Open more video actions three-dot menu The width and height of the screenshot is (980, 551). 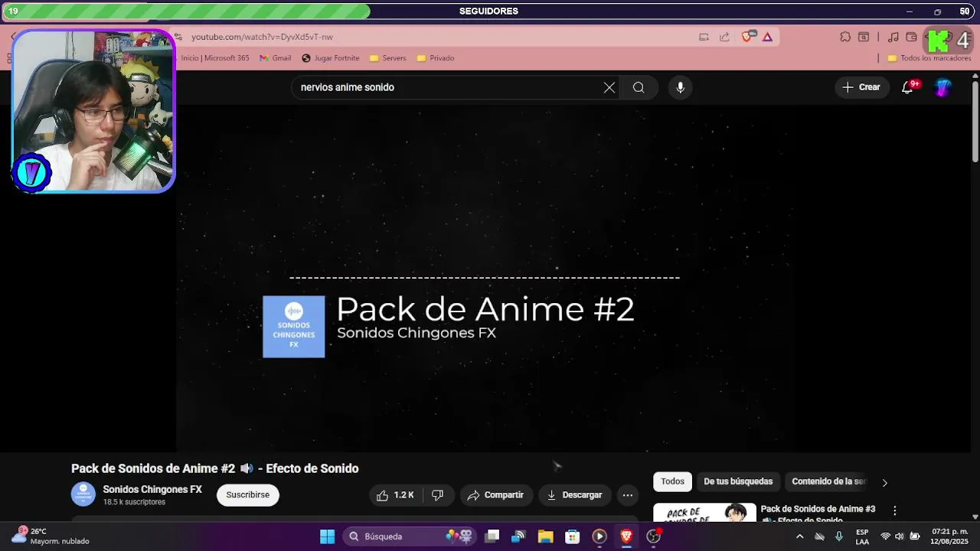628,495
